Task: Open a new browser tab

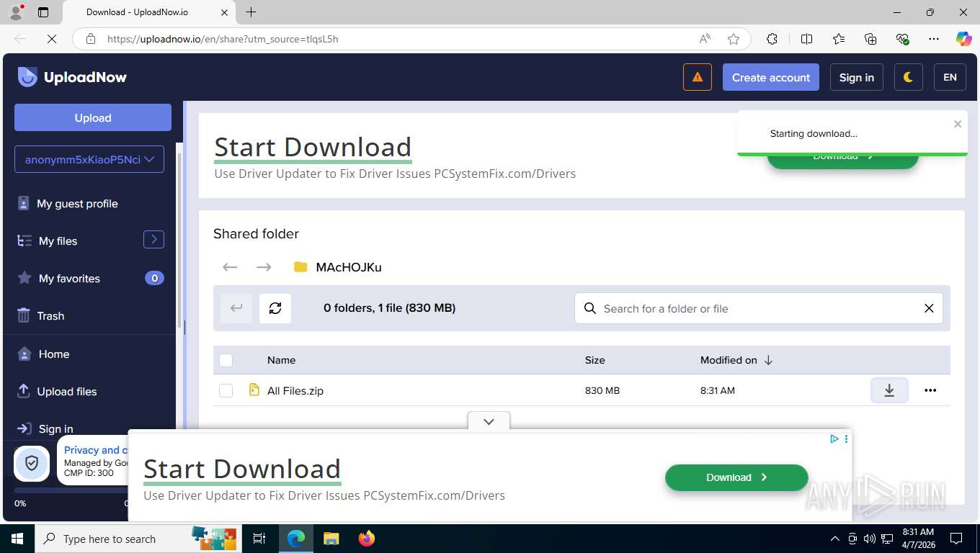Action: pyautogui.click(x=251, y=12)
